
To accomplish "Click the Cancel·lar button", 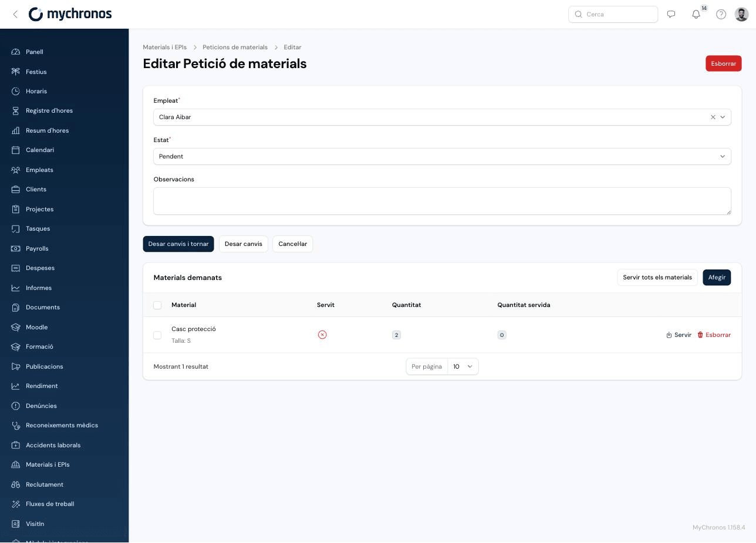I will click(293, 244).
